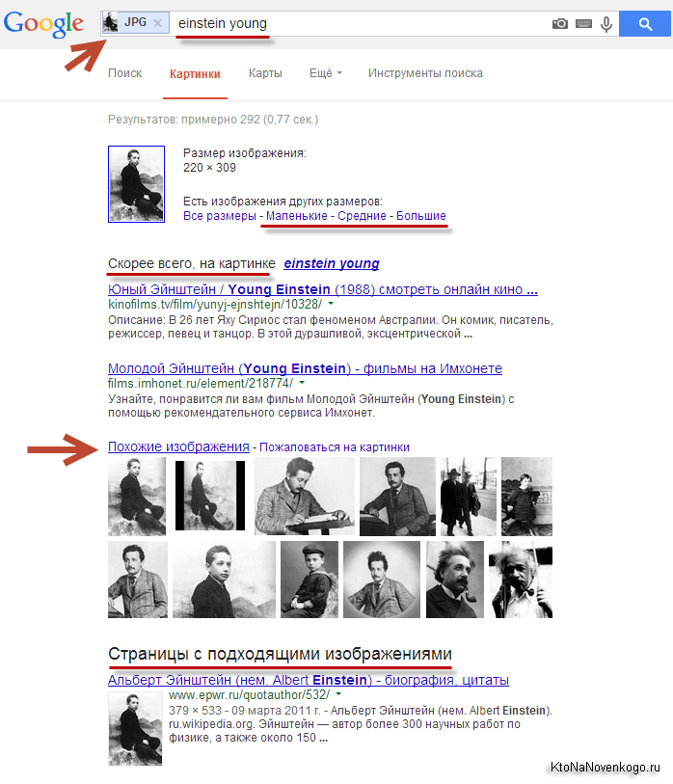Click the einstein young best-guess link

pyautogui.click(x=331, y=263)
